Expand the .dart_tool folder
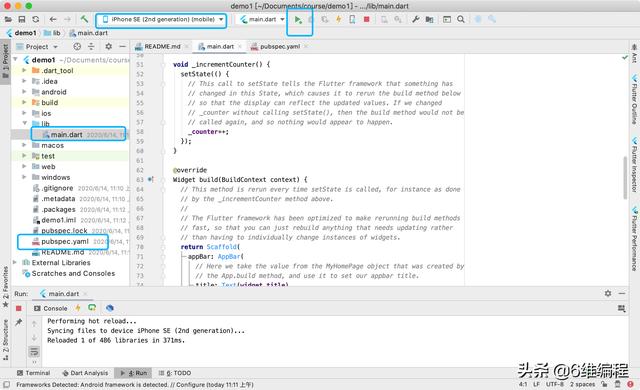Viewport: 640px width, 390px height. 24,70
